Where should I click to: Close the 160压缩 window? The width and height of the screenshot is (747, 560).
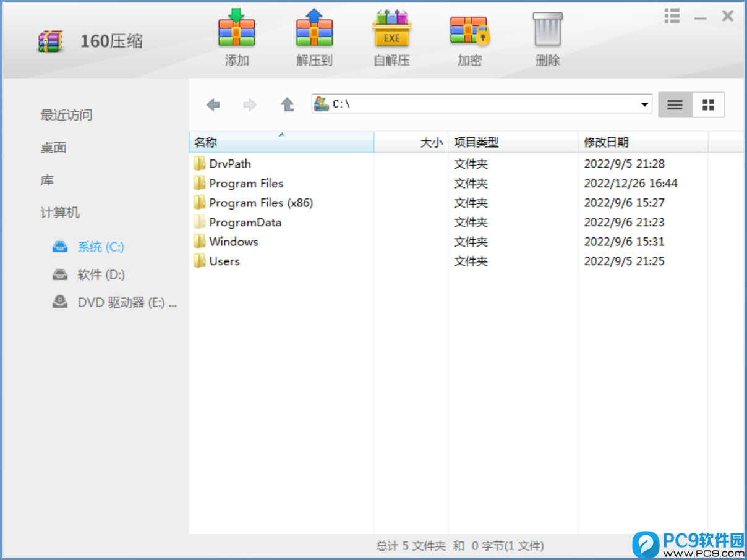pyautogui.click(x=728, y=16)
